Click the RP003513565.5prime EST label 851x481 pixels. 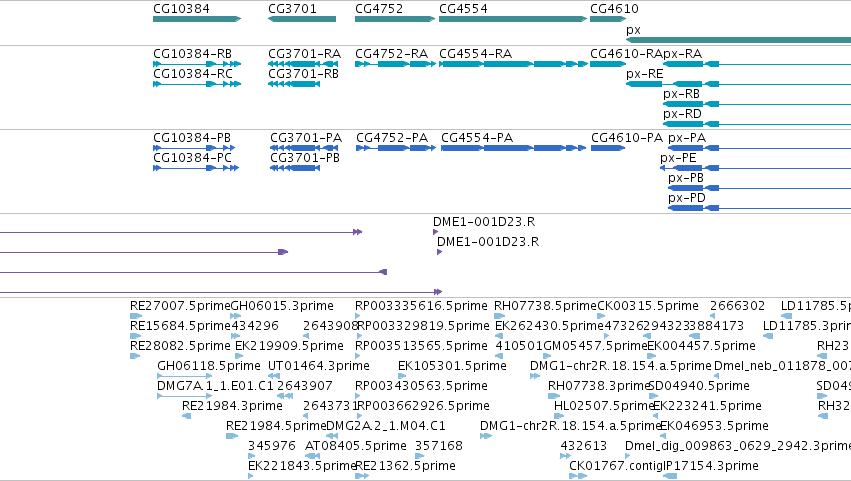(421, 346)
